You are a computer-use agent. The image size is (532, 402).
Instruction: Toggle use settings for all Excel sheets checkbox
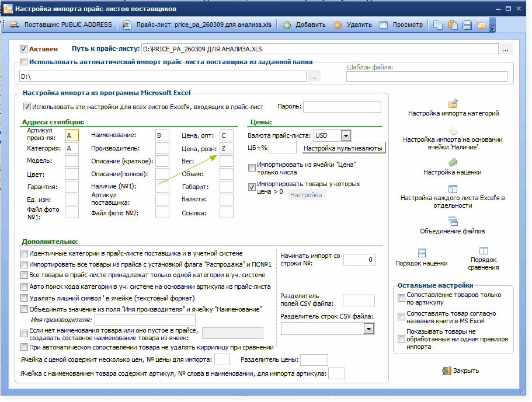click(27, 107)
